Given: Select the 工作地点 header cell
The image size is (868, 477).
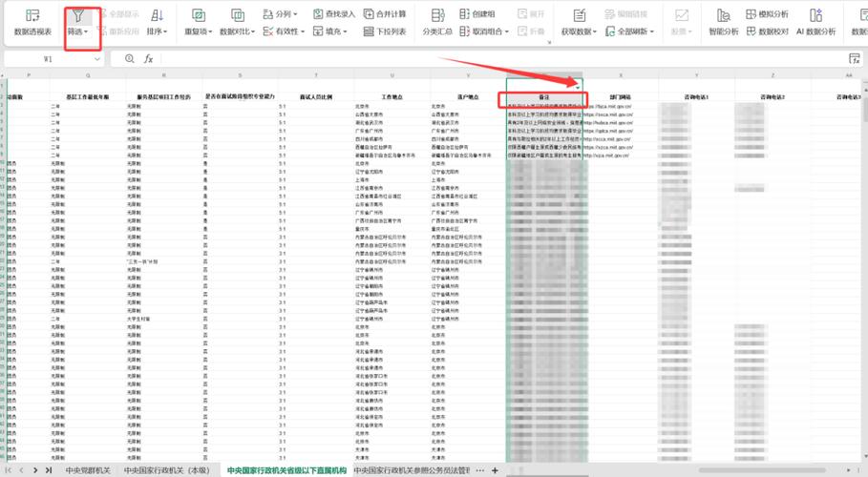Looking at the screenshot, I should (x=392, y=97).
